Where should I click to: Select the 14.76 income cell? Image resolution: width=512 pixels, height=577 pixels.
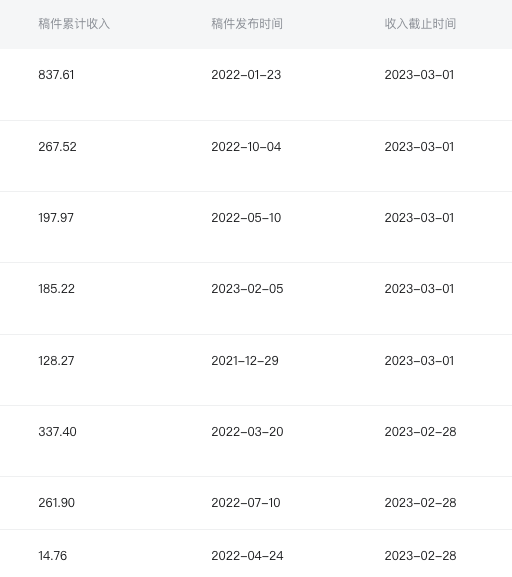click(x=53, y=556)
